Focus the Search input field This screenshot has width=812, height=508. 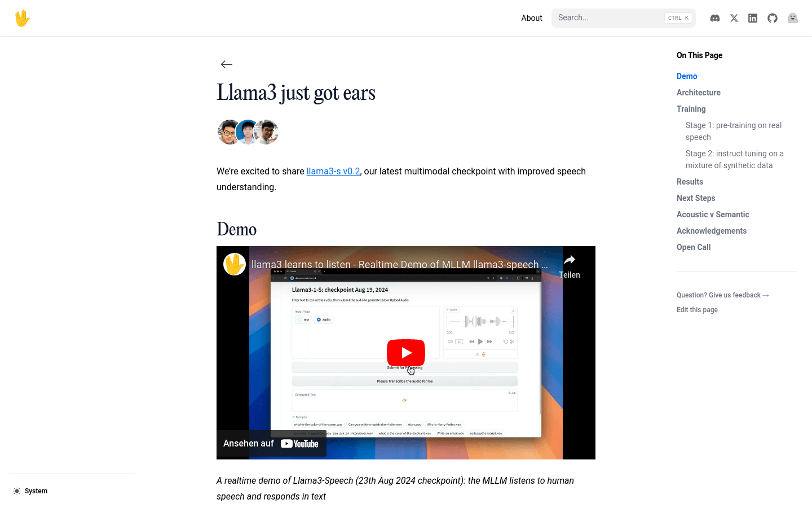(x=624, y=18)
